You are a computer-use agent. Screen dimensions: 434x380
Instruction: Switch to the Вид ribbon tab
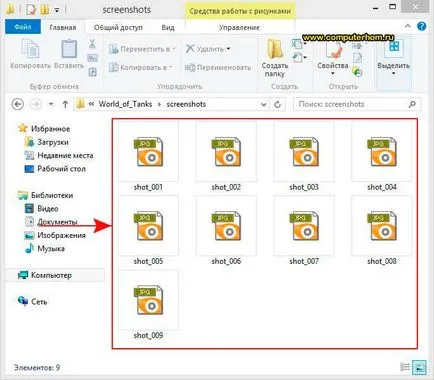[168, 27]
